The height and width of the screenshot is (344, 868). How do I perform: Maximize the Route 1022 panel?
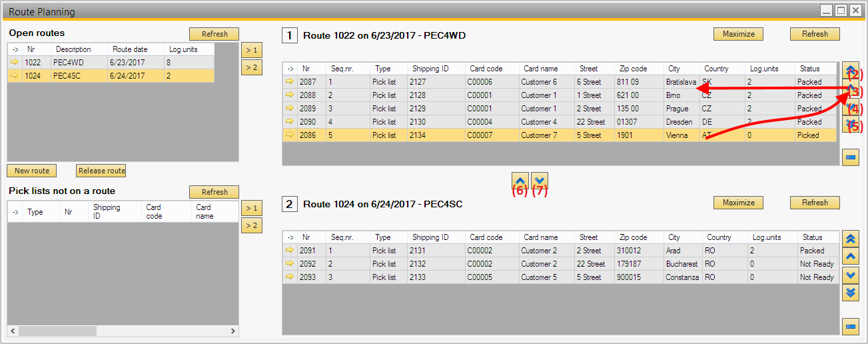[738, 34]
